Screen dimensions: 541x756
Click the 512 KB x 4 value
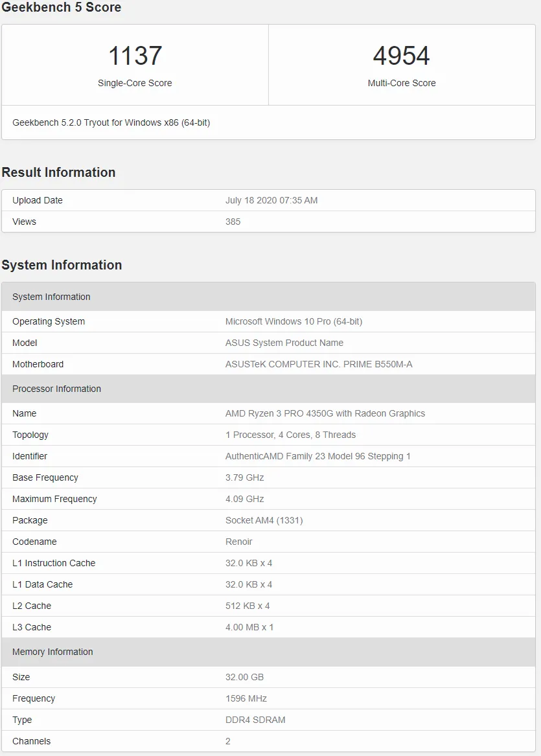point(247,606)
